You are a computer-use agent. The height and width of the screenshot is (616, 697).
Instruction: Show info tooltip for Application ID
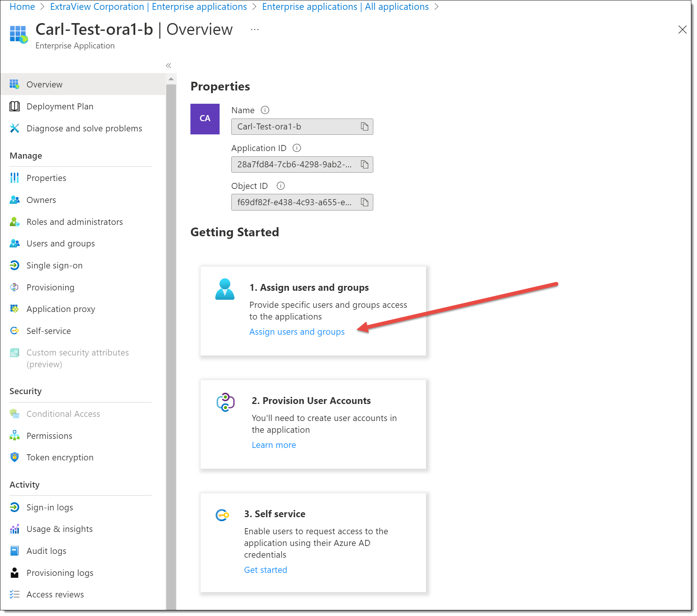(x=297, y=148)
